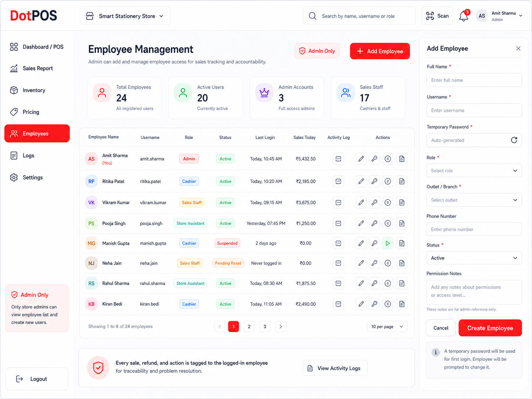Click View Activity Logs button
Image resolution: width=532 pixels, height=399 pixels.
[335, 368]
